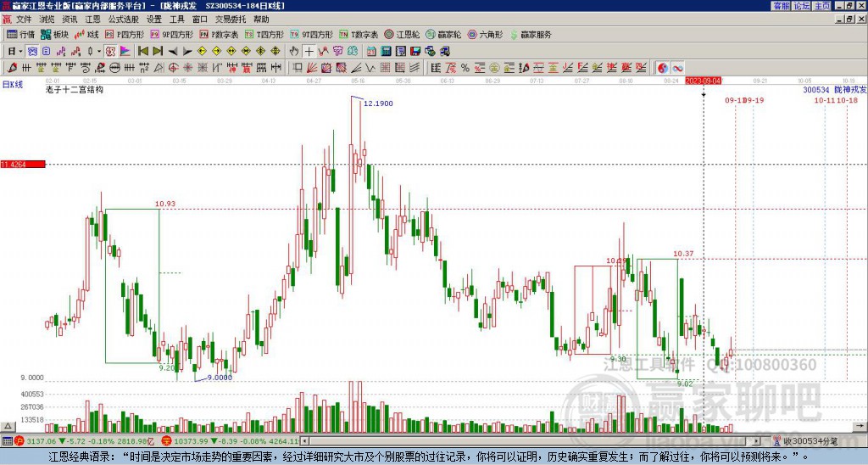Click the parallel channel lines icon
The height and width of the screenshot is (465, 868).
pyautogui.click(x=415, y=68)
